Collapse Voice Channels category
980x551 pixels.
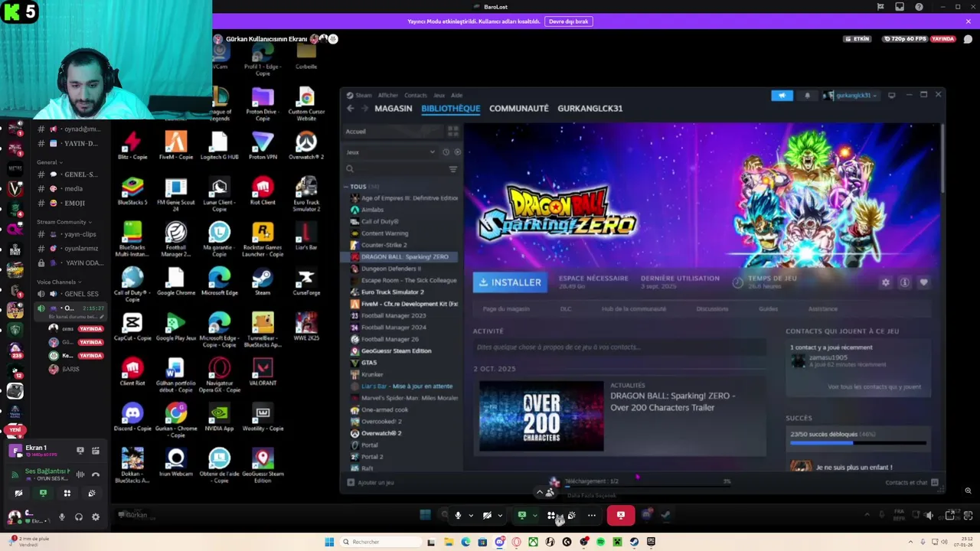[x=59, y=282]
